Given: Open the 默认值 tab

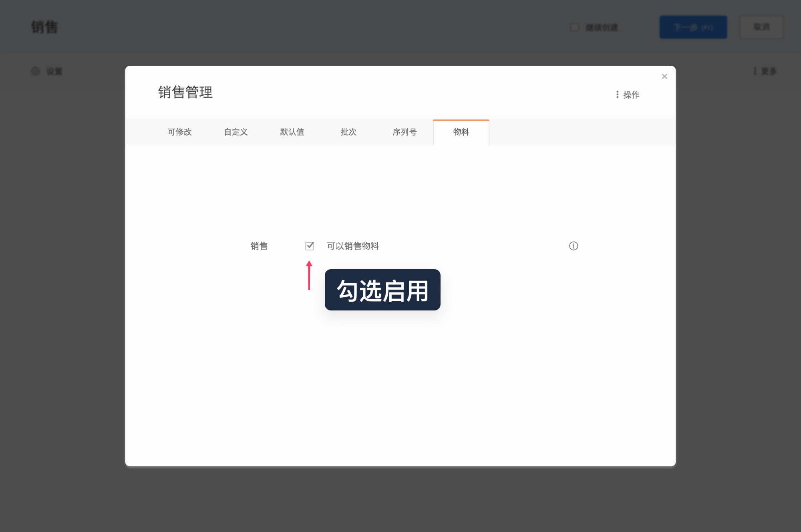Looking at the screenshot, I should [292, 132].
